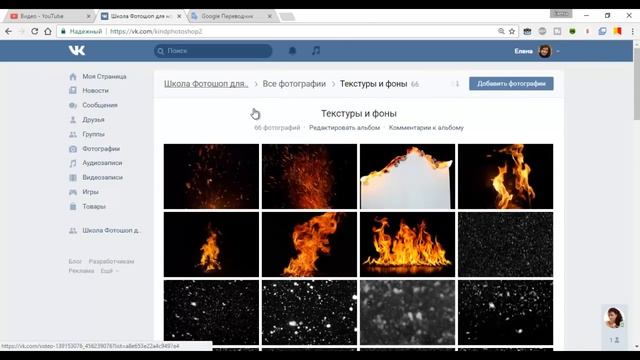Open the small campfire flame thumbnail
The image size is (640, 360).
pos(211,244)
